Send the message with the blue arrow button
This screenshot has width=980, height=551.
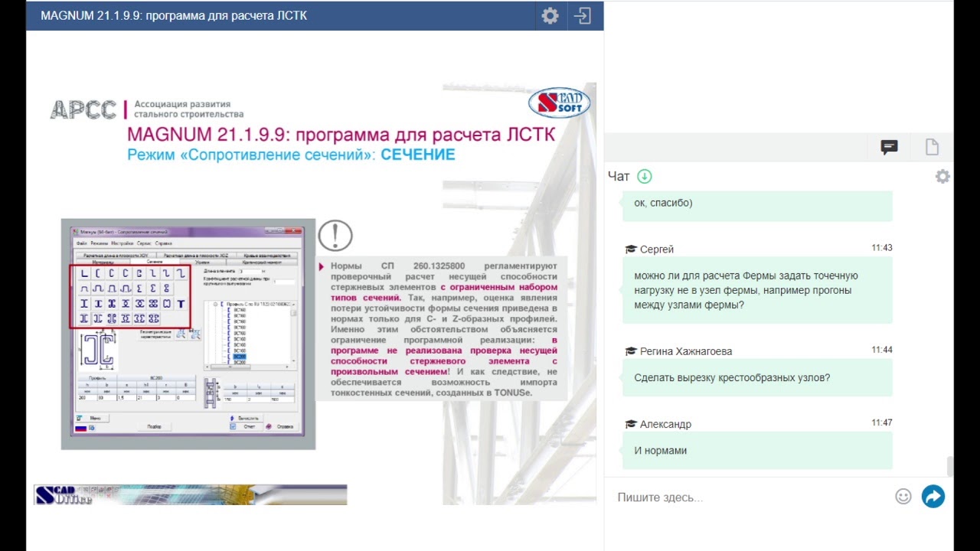[933, 497]
